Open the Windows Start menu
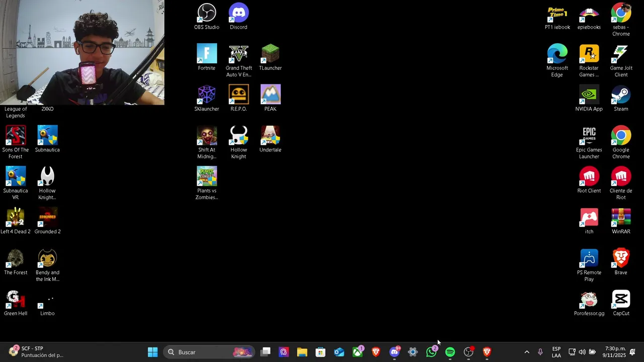The image size is (644, 362). click(x=152, y=352)
